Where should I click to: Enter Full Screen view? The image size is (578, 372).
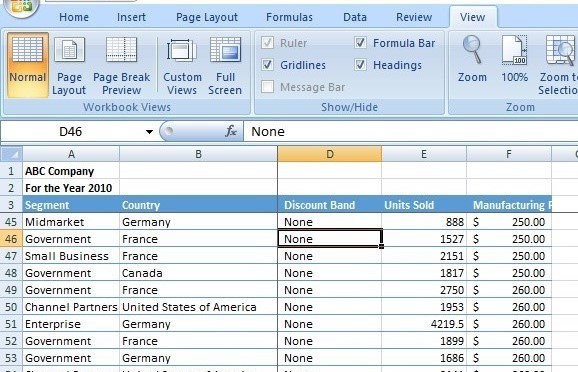pos(225,65)
